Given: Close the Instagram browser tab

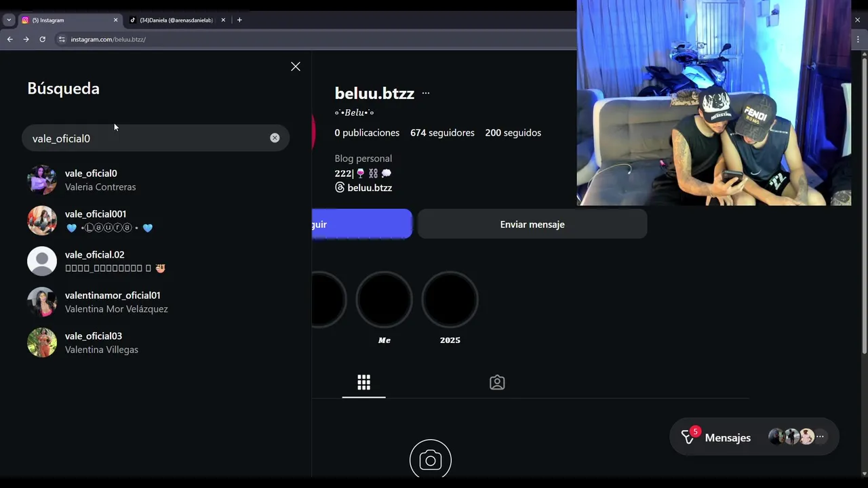Looking at the screenshot, I should click(115, 20).
